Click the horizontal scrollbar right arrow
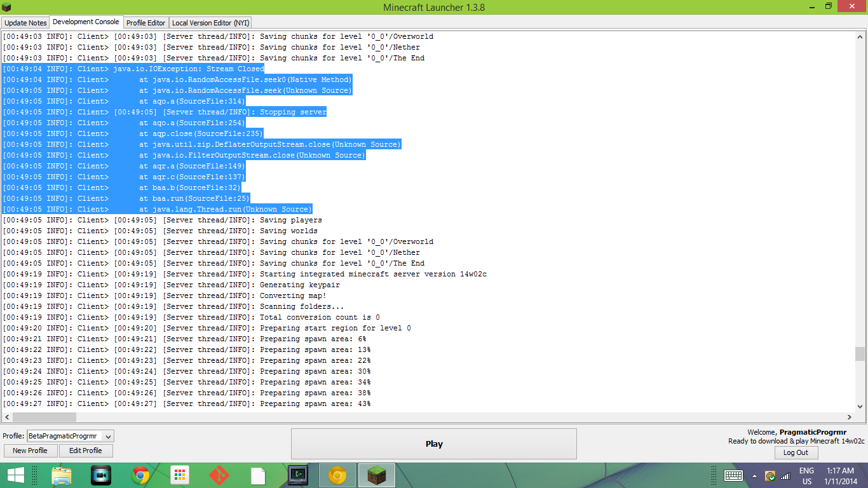Image resolution: width=868 pixels, height=488 pixels. pos(850,417)
